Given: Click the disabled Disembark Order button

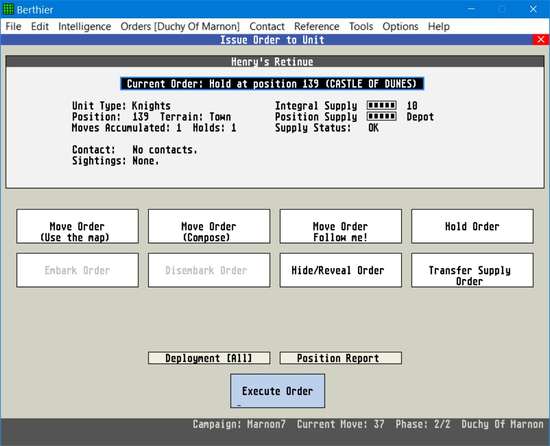Looking at the screenshot, I should [x=209, y=270].
